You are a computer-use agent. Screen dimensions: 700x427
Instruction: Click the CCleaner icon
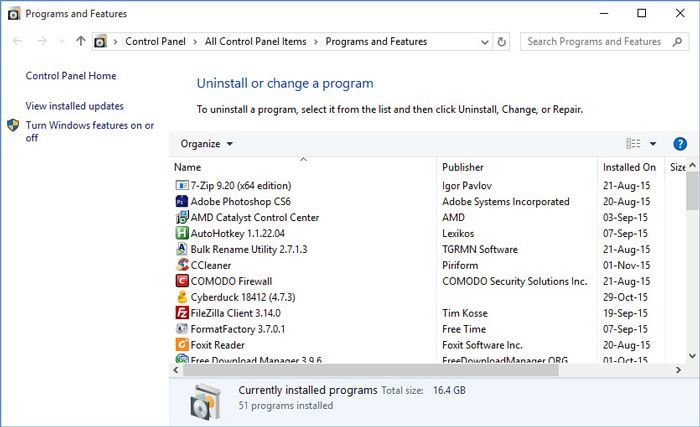(x=182, y=265)
